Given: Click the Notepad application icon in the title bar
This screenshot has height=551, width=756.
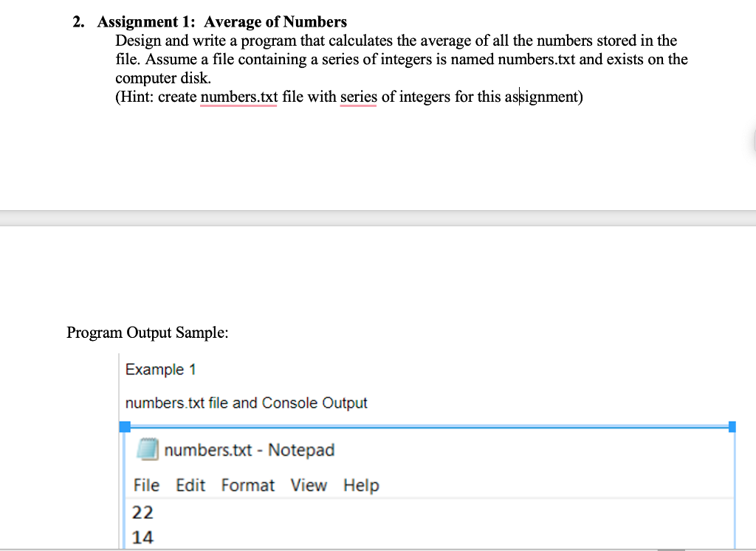Looking at the screenshot, I should (x=148, y=450).
